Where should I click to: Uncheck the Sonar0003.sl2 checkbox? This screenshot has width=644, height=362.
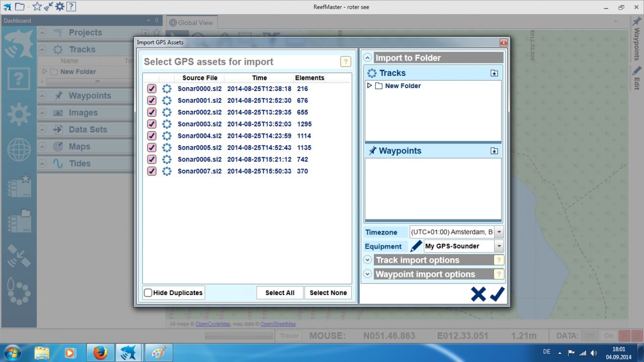[x=151, y=124]
